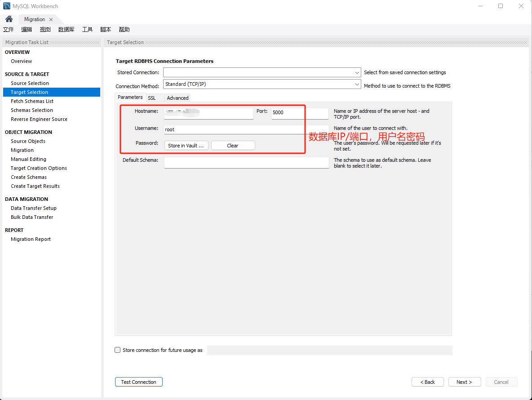Viewport: 532px width, 400px height.
Task: Click Store in Vault button
Action: coord(186,146)
